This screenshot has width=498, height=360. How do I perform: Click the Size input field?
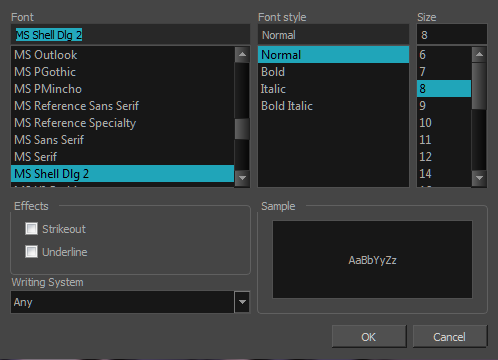452,35
